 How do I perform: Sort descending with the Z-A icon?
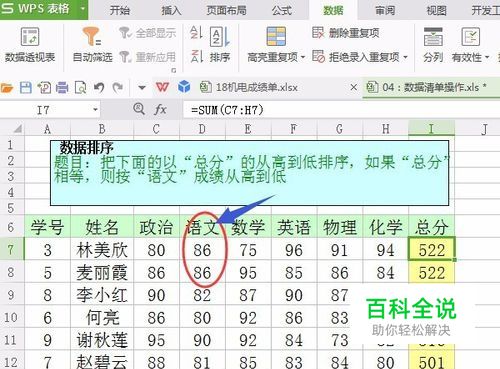tap(196, 56)
